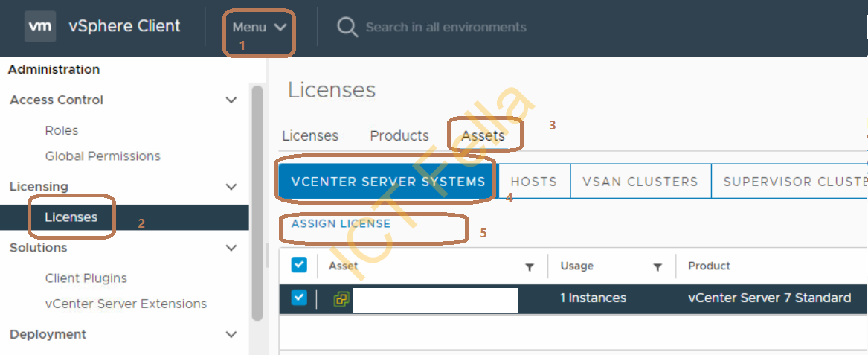Click the 1 Instances usage cell
Image resolution: width=868 pixels, height=355 pixels.
(593, 298)
